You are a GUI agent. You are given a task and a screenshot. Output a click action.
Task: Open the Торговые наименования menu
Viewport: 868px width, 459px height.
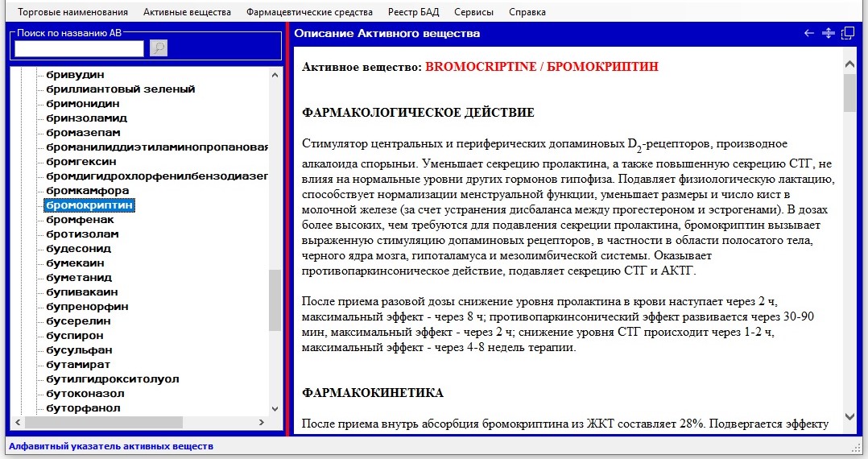click(x=72, y=12)
